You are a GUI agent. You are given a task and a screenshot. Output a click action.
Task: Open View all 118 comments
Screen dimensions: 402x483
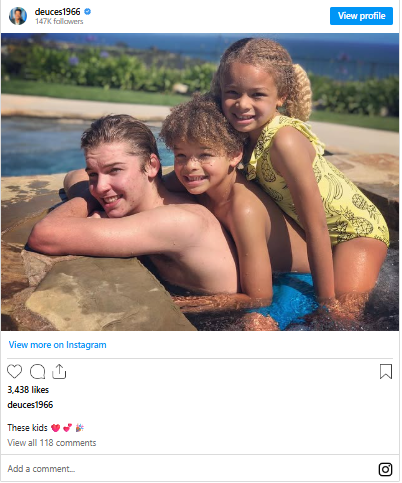pos(52,443)
